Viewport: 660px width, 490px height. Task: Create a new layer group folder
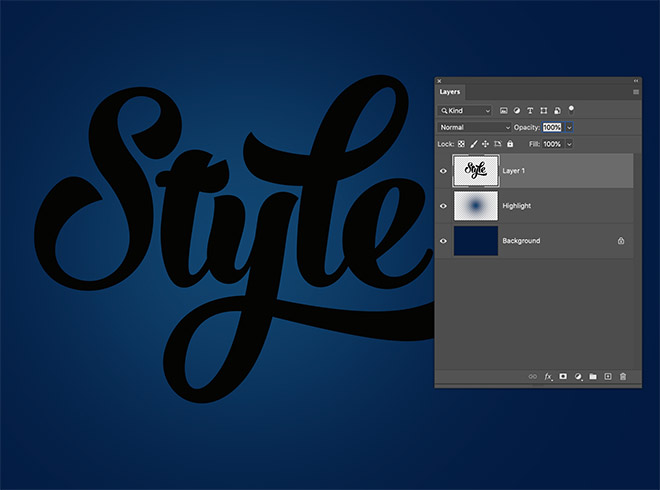click(593, 377)
